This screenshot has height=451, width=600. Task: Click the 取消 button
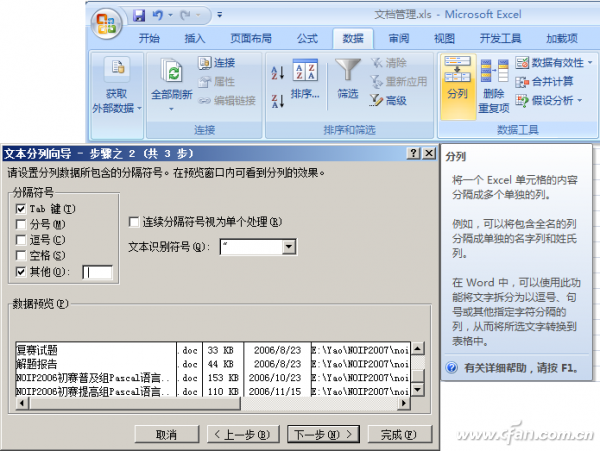(167, 435)
